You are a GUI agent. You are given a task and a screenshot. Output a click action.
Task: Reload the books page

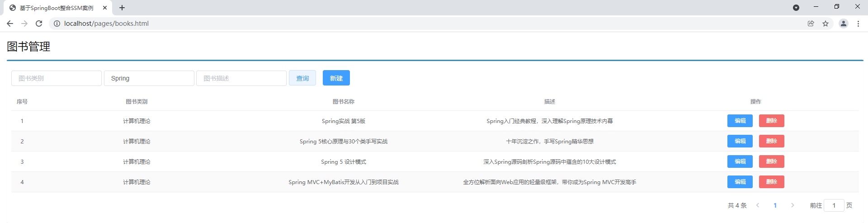(39, 24)
